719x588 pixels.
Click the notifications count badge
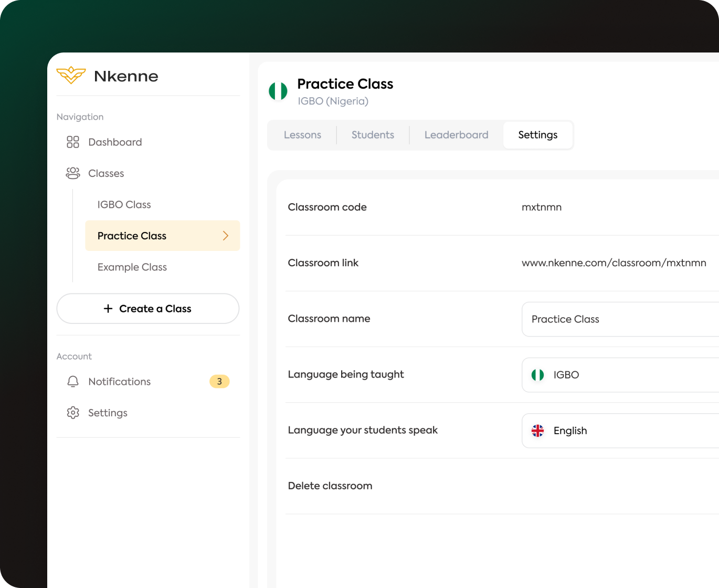pyautogui.click(x=219, y=382)
